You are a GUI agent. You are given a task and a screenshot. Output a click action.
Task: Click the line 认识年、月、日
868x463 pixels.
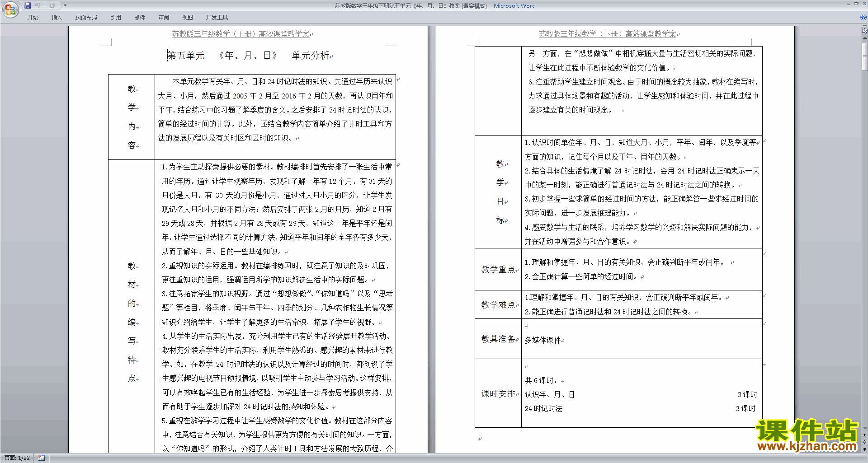[550, 394]
